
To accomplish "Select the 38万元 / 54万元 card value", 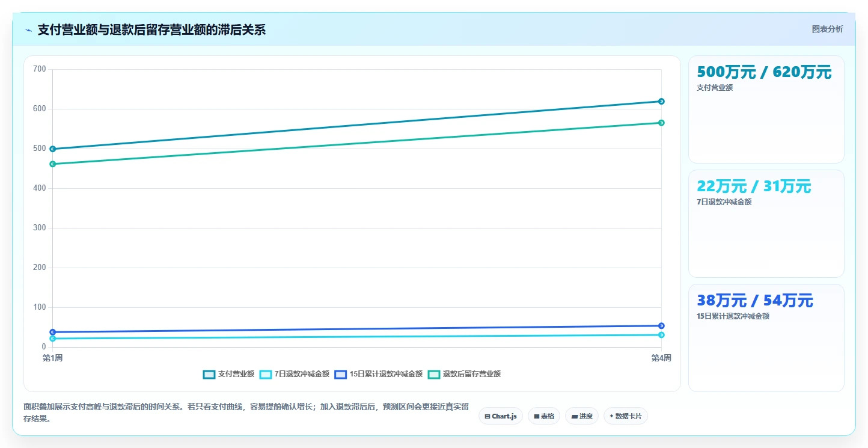I will coord(755,301).
